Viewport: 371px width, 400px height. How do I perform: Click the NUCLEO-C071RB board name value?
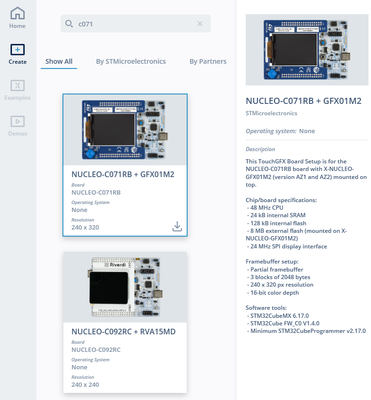pyautogui.click(x=96, y=193)
